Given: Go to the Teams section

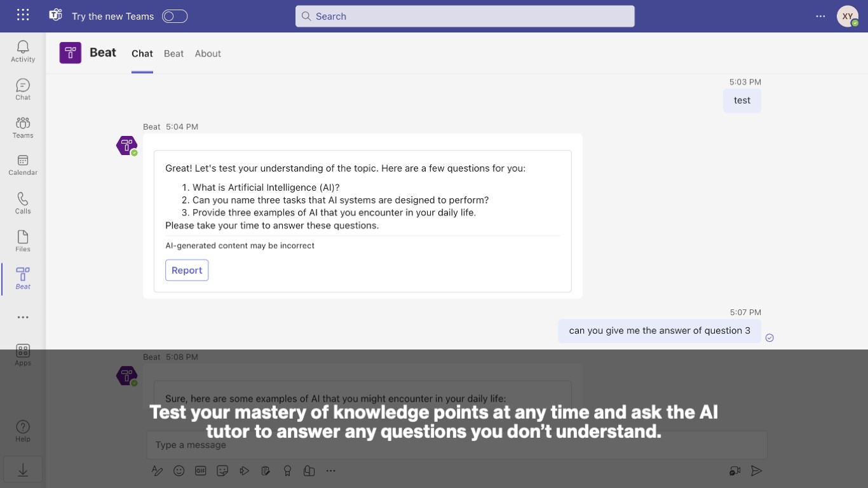Looking at the screenshot, I should [x=23, y=127].
